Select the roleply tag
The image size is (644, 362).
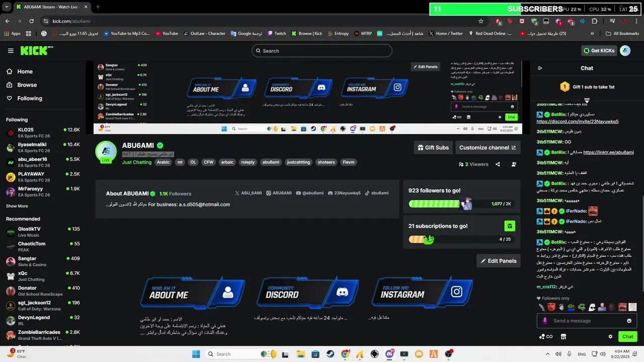[x=248, y=162]
